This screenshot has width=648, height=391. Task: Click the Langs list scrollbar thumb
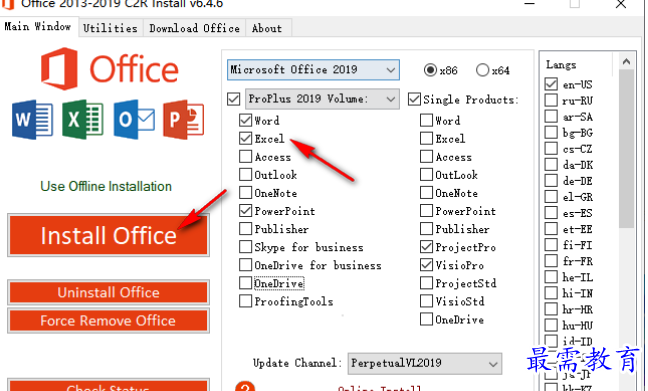(627, 149)
